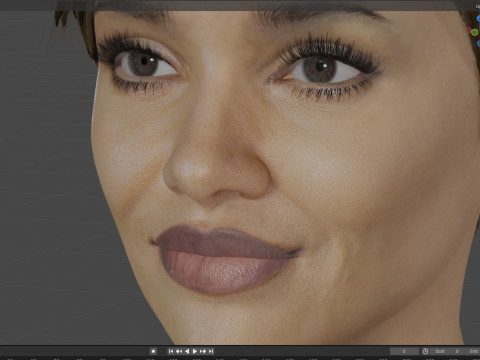Click the green negative Y gizmo axis
Screen dimensions: 480x360
[475, 32]
